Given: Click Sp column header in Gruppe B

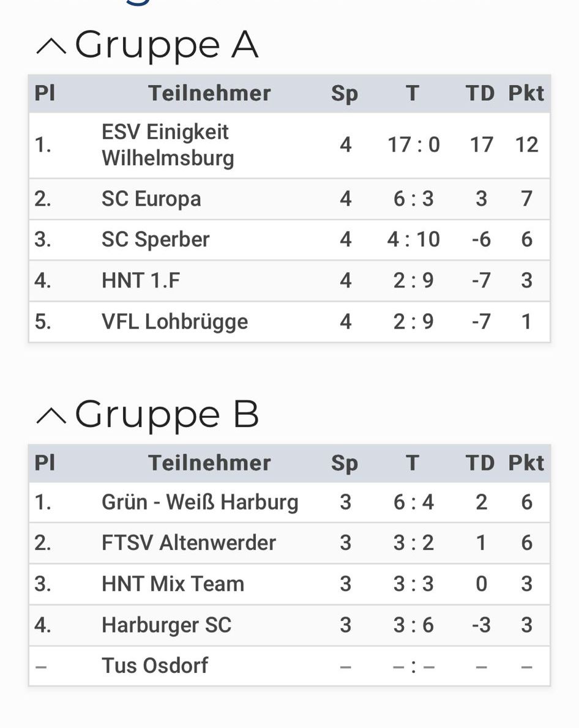Looking at the screenshot, I should click(x=345, y=464).
